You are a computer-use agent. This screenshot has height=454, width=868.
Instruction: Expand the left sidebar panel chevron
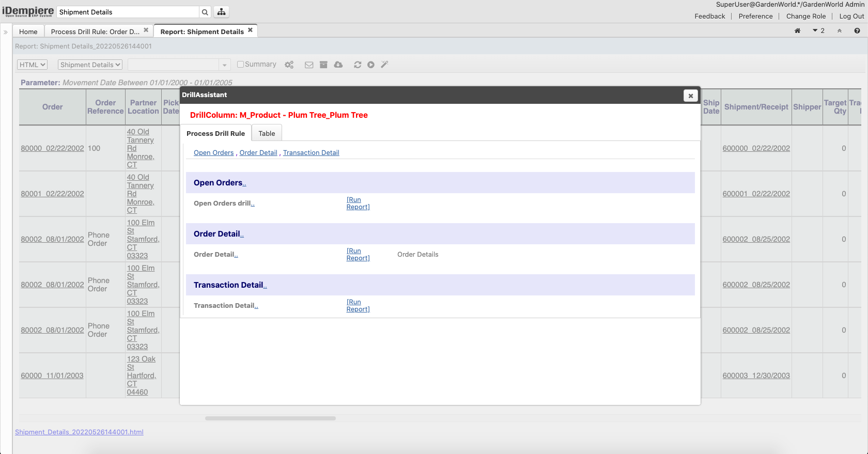point(6,32)
